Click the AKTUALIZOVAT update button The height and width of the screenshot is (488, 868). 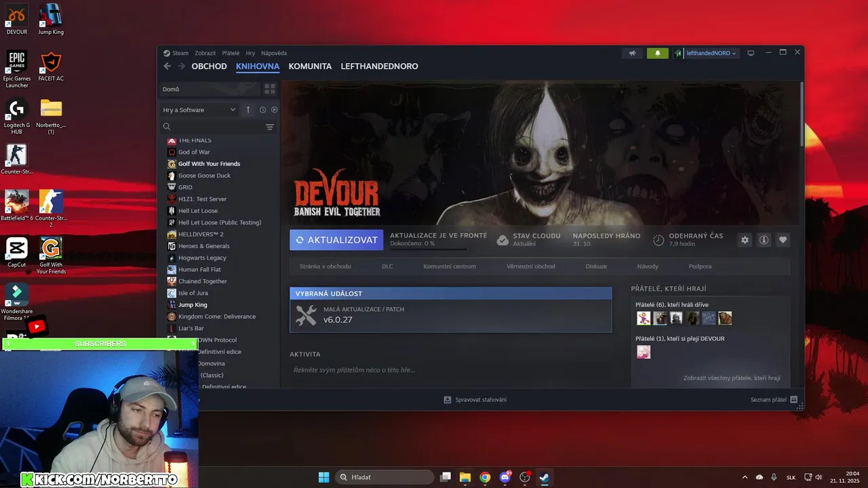(x=336, y=240)
